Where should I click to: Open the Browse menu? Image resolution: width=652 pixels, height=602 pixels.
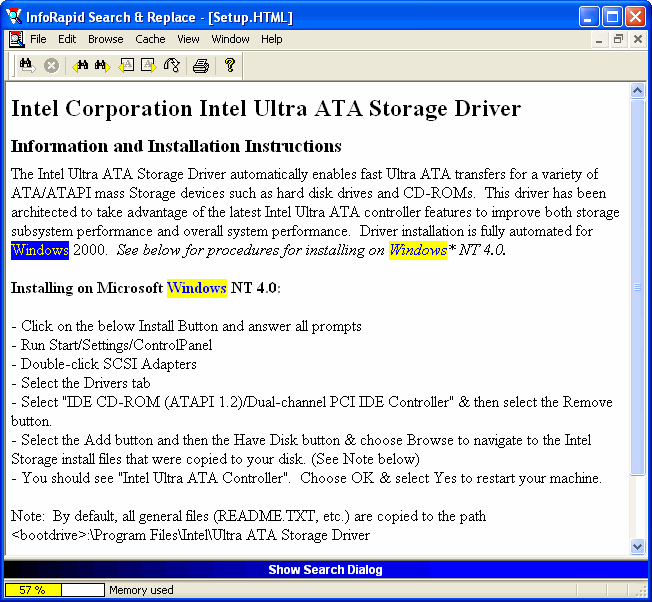coord(106,39)
